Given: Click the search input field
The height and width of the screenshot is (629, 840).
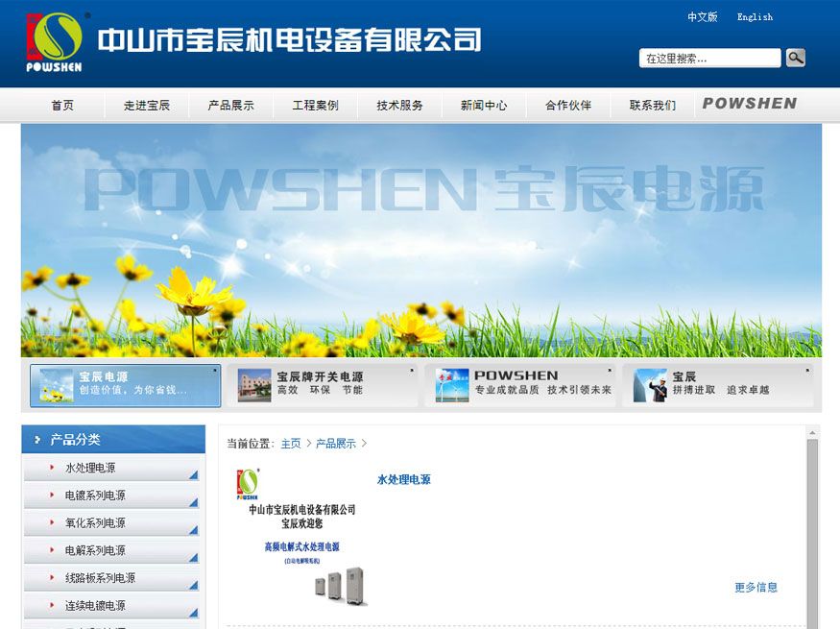Looking at the screenshot, I should 709,58.
